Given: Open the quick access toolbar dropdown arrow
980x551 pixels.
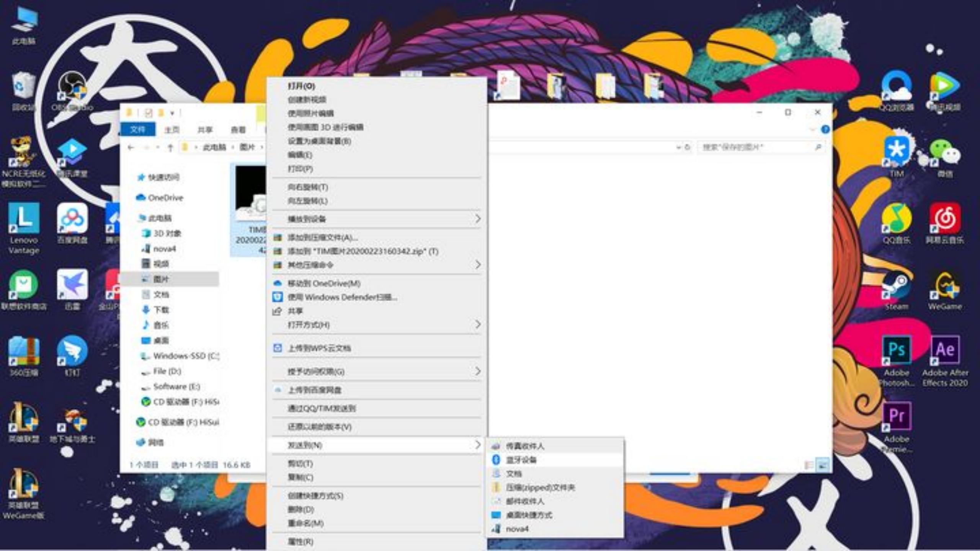Looking at the screenshot, I should click(172, 113).
